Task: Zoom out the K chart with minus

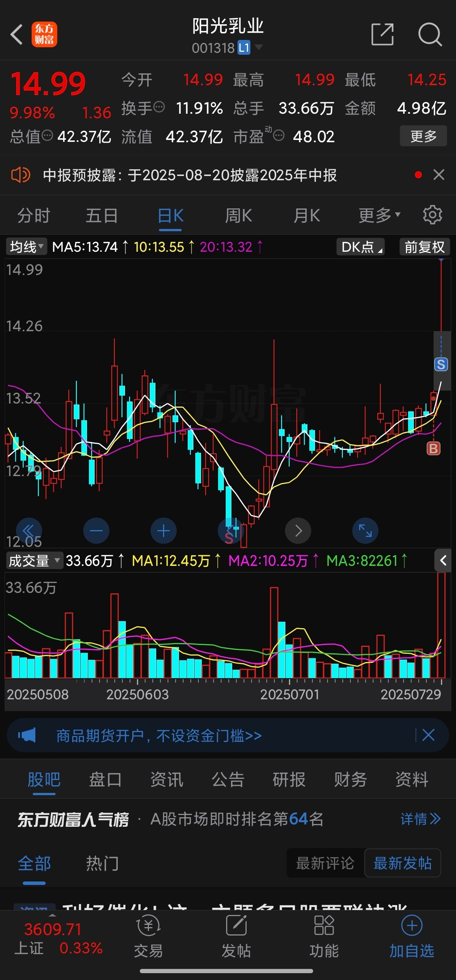Action: click(x=96, y=531)
